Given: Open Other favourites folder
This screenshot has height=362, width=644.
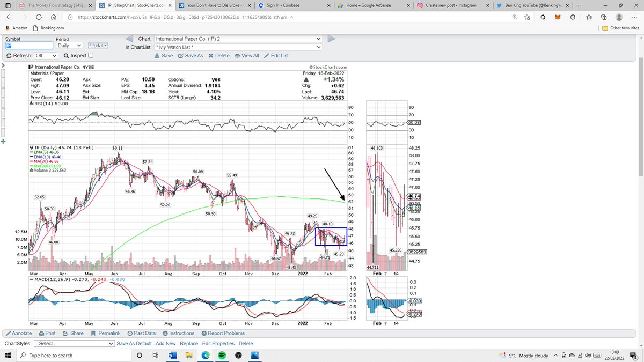Looking at the screenshot, I should [x=620, y=28].
